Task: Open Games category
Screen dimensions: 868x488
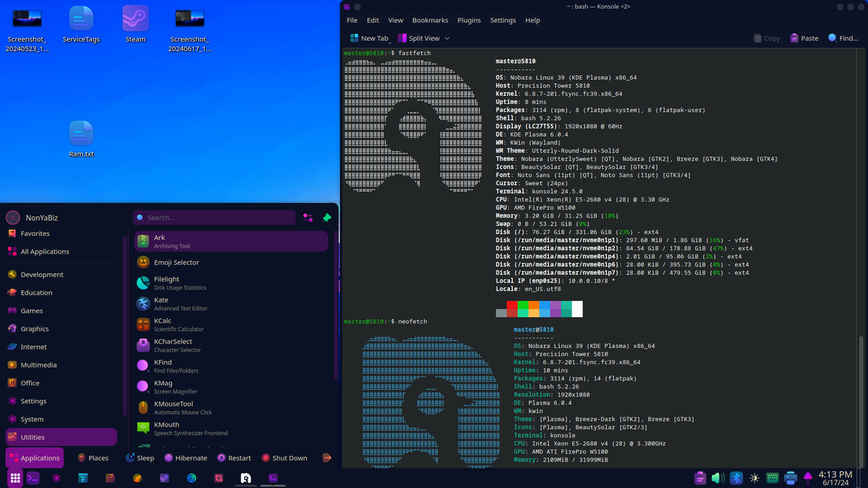Action: 61,310
